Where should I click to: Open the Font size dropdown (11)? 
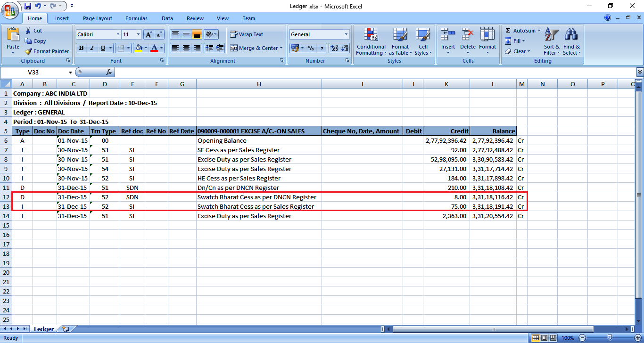(x=138, y=34)
